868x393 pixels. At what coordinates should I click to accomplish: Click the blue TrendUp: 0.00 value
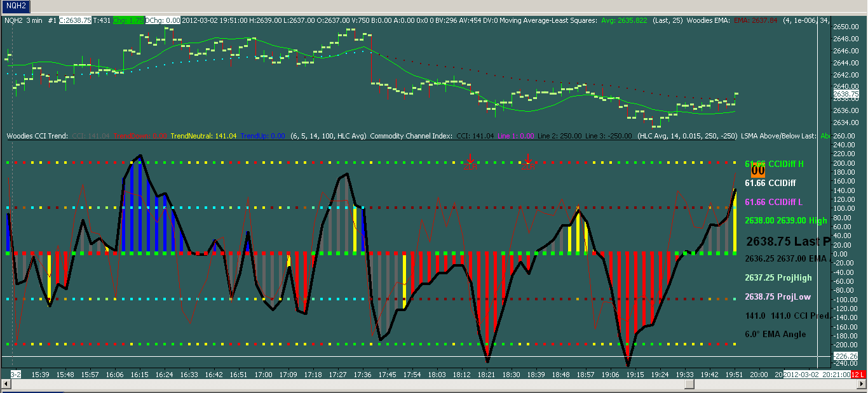coord(263,136)
